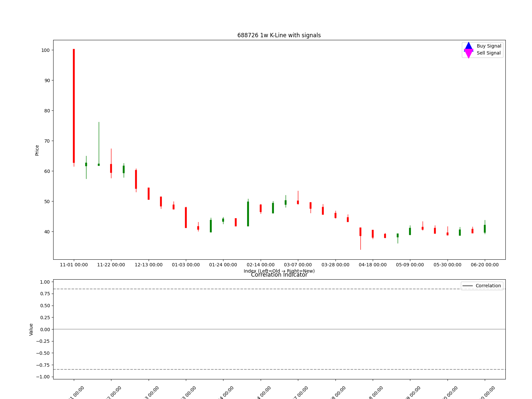The width and height of the screenshot is (532, 399).
Task: Click the '05-09 00:00' date tick on price chart
Action: [410, 265]
